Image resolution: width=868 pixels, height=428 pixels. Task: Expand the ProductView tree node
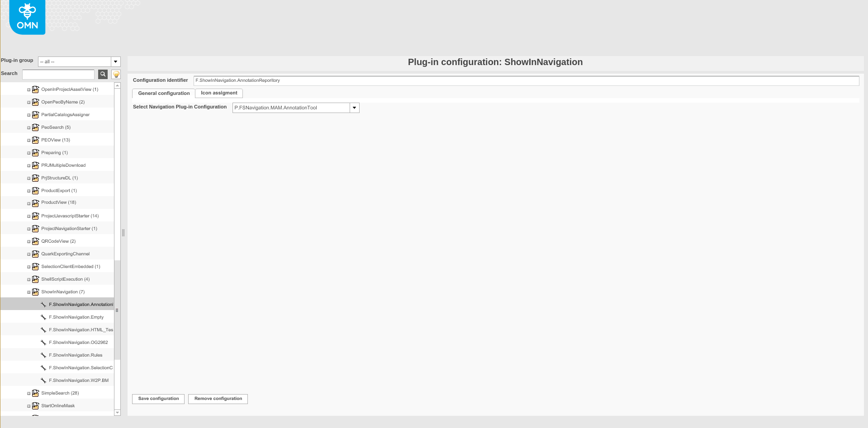tap(28, 203)
